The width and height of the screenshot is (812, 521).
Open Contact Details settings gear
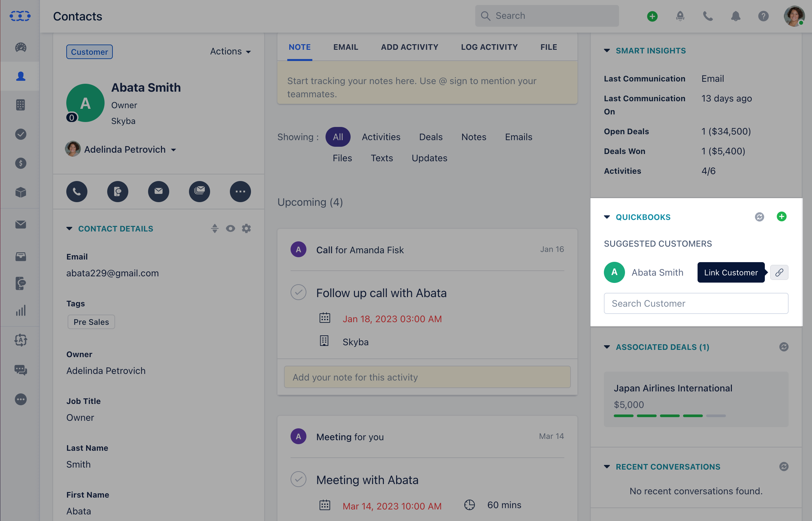coord(246,229)
